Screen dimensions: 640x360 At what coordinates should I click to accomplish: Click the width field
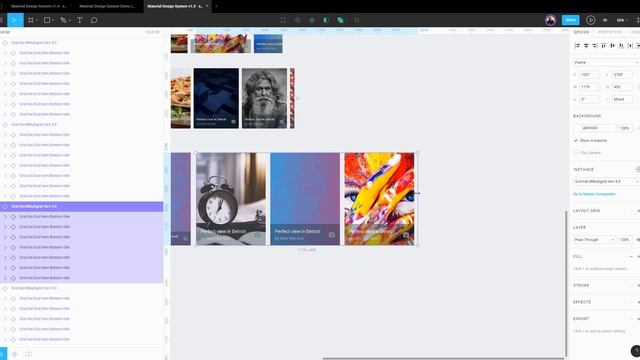[x=589, y=87]
